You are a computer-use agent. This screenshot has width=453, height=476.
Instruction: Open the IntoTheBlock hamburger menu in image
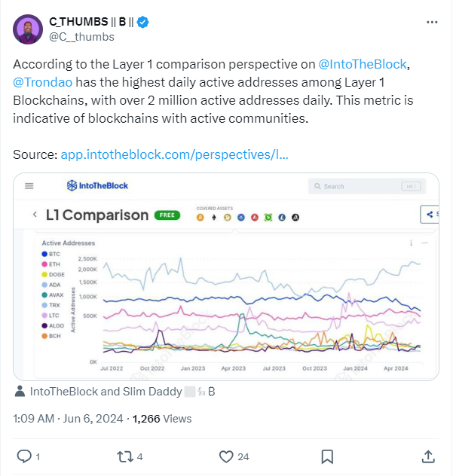tap(29, 186)
